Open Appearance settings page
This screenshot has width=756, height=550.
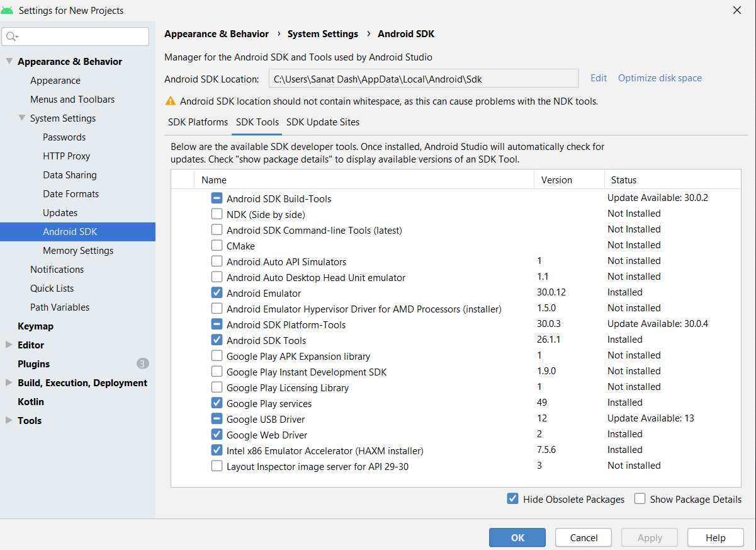click(55, 81)
